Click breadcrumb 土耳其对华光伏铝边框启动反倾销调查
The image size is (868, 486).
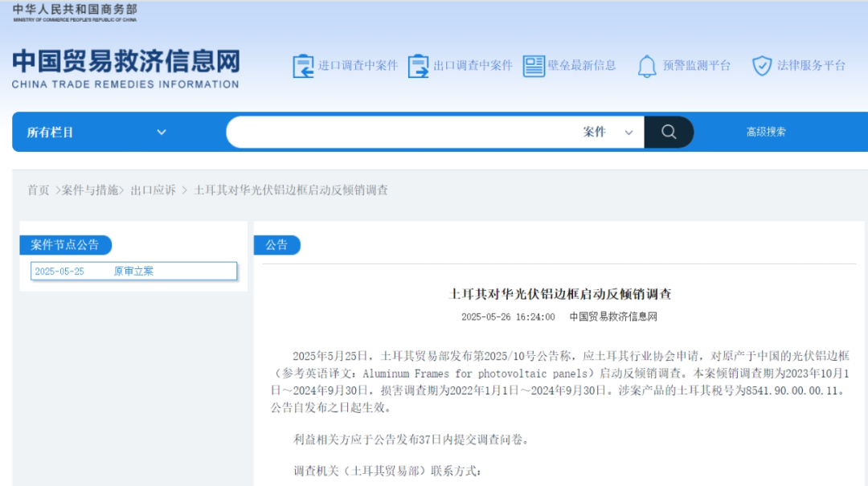point(291,190)
